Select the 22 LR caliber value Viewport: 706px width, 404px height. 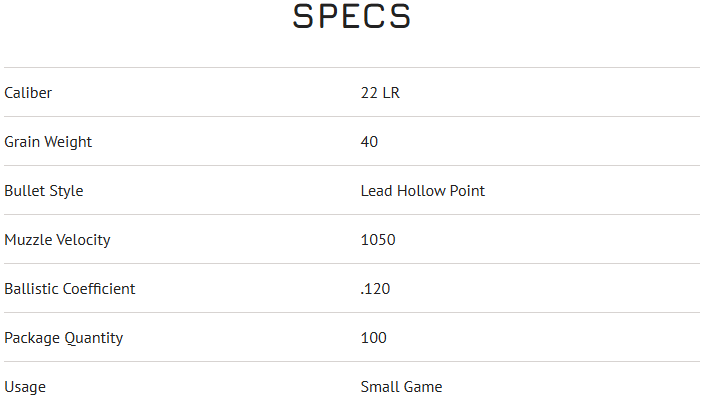(x=380, y=93)
